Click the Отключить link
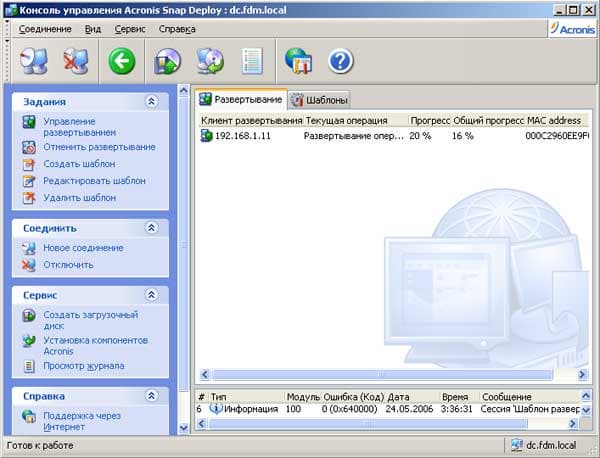600x458 pixels. (x=68, y=265)
